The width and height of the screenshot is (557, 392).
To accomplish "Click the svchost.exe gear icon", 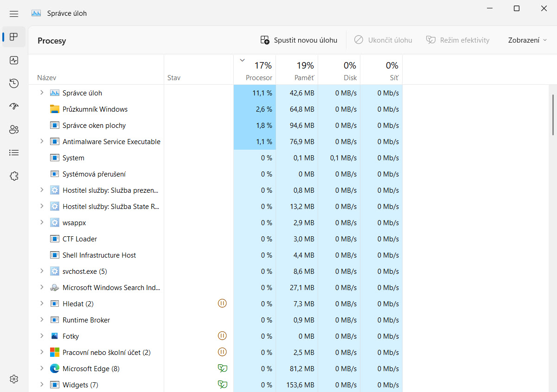I will [55, 272].
